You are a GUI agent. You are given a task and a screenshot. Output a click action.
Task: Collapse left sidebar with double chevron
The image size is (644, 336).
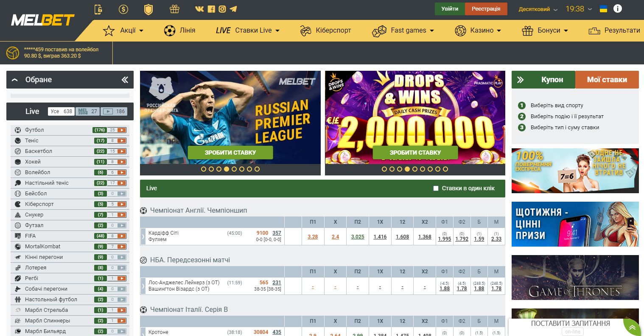point(125,80)
